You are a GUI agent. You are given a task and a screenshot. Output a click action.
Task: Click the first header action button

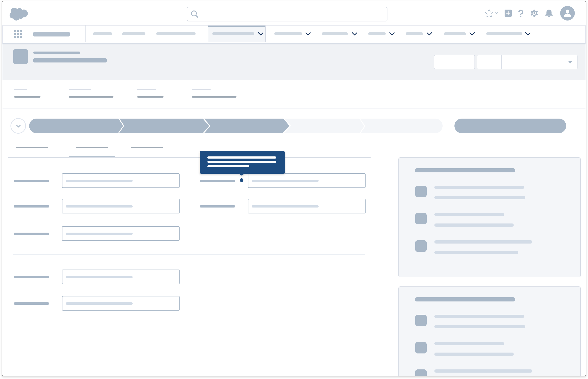click(x=454, y=62)
